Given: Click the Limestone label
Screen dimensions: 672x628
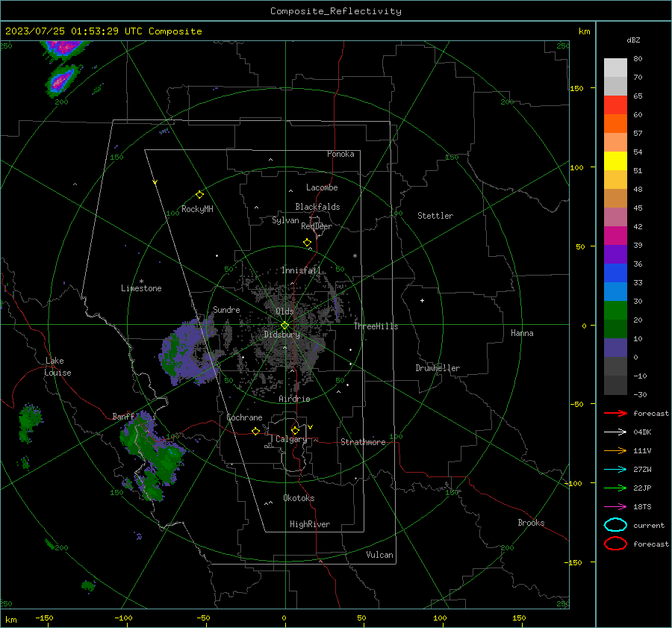Looking at the screenshot, I should [x=141, y=288].
